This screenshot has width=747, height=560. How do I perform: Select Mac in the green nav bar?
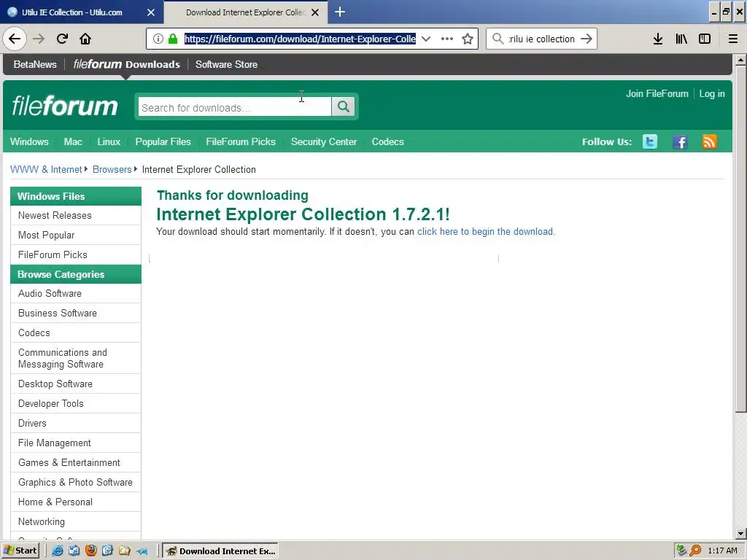pyautogui.click(x=73, y=141)
